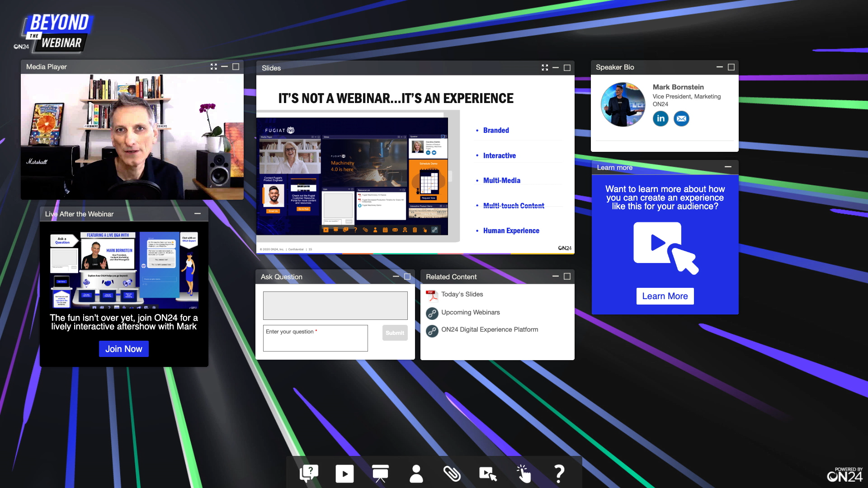Expand the Slides panel to fullscreen
Viewport: 868px width, 488px height.
(x=545, y=68)
